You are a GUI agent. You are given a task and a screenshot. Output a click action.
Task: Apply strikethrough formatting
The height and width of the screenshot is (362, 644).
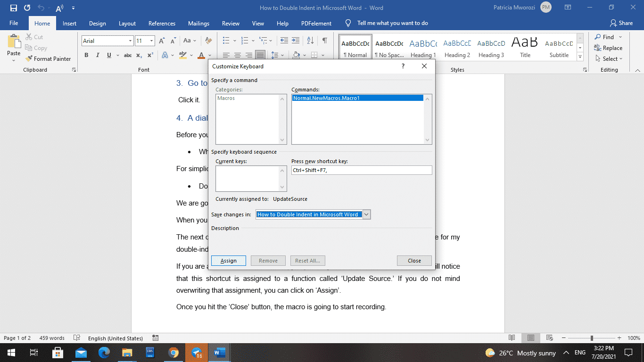[127, 55]
